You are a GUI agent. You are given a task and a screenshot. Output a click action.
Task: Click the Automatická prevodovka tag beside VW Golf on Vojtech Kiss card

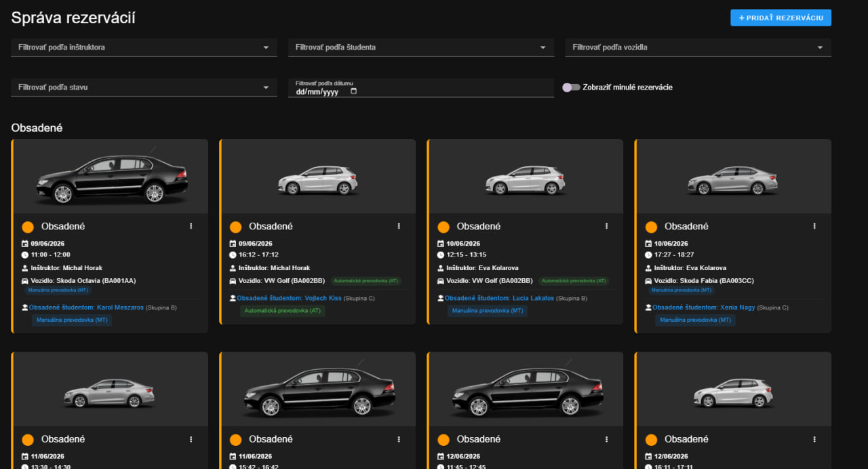coord(366,281)
